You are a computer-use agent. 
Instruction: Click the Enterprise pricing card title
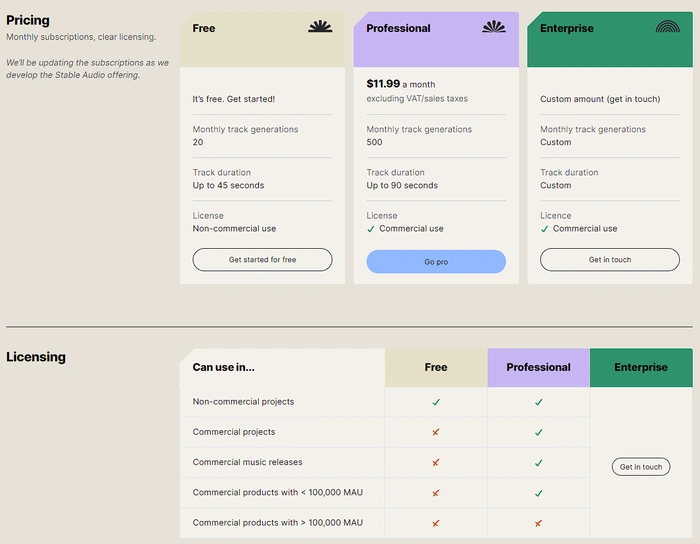pyautogui.click(x=567, y=28)
